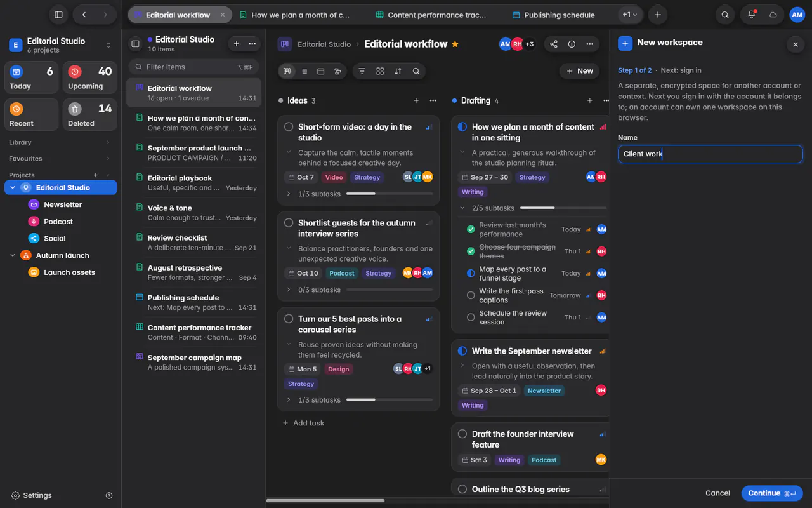The height and width of the screenshot is (508, 812).
Task: Open the filter icon in view toolbar
Action: click(362, 71)
